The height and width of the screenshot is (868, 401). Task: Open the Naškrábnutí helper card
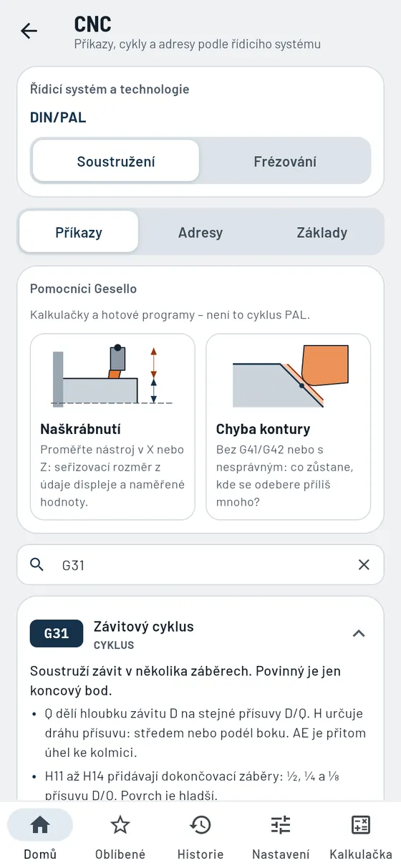point(112,427)
